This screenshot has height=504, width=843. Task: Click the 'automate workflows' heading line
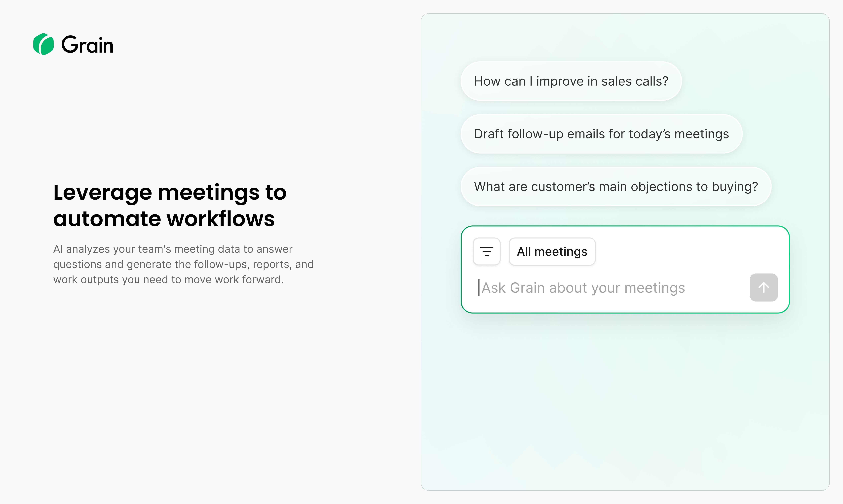pos(164,218)
